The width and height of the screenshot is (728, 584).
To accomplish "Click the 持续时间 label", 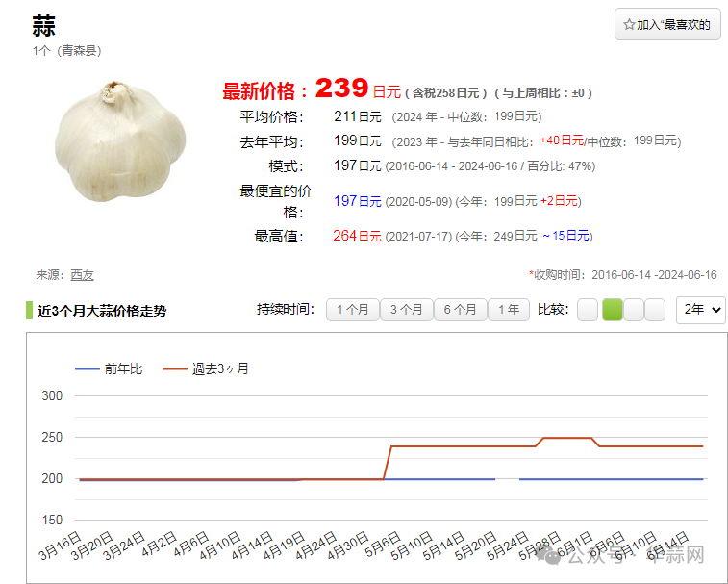I will pos(286,309).
